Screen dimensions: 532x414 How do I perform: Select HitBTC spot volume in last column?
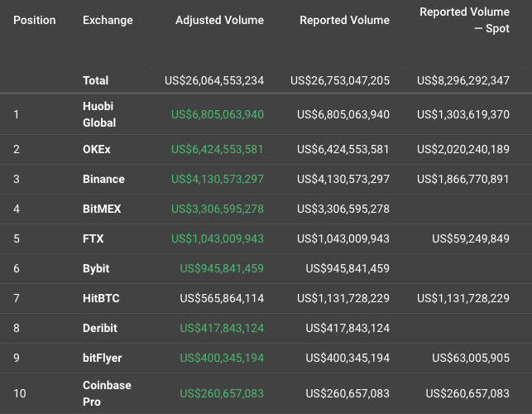coord(463,299)
